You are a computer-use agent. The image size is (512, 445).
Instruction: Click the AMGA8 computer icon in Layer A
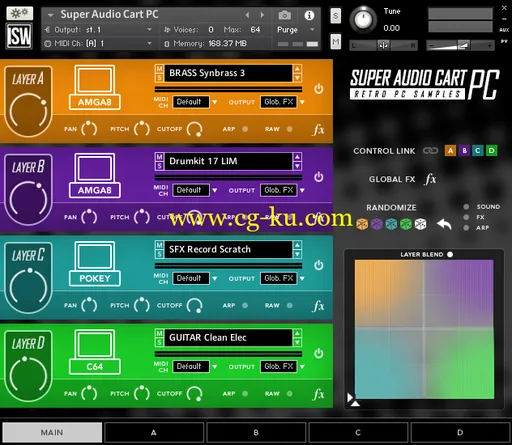coord(95,87)
